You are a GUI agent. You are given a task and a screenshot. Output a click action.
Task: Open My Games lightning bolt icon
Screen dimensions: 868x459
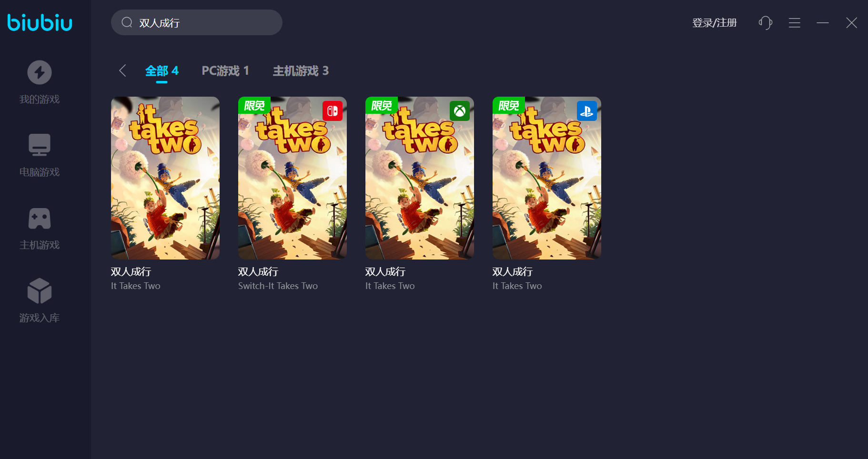[40, 72]
